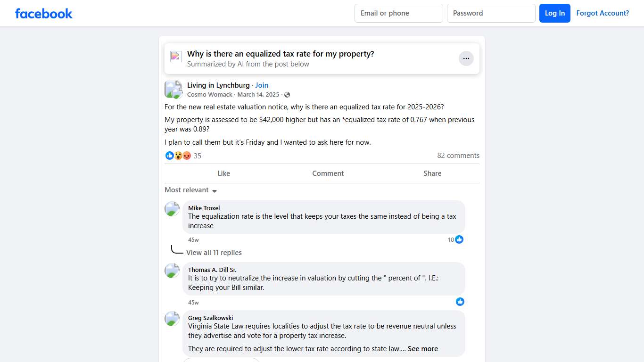
Task: Click the Comment action
Action: [328, 173]
